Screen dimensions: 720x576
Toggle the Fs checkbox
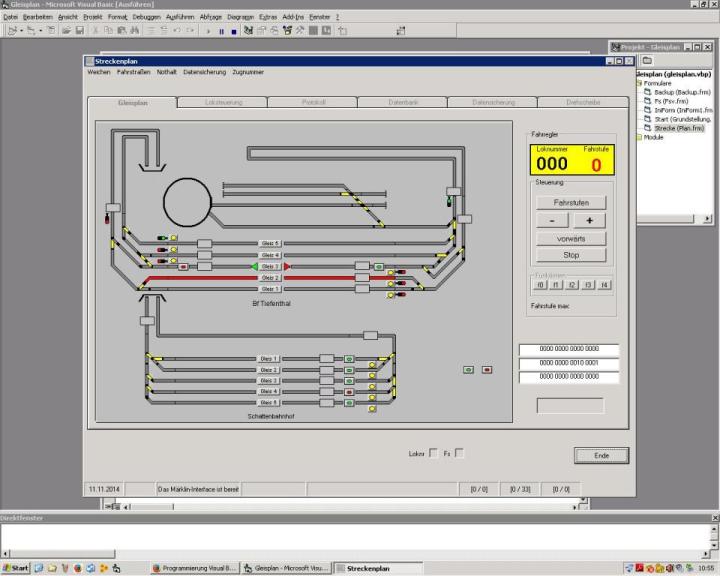[459, 454]
